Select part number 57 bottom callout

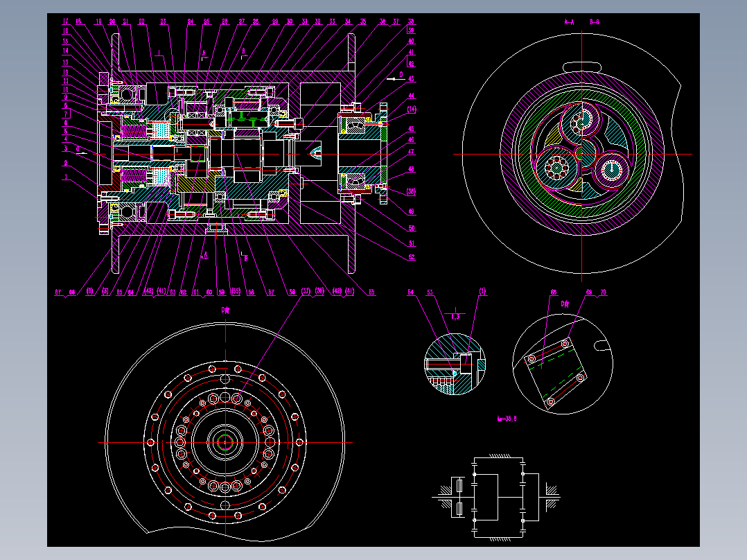tap(271, 292)
